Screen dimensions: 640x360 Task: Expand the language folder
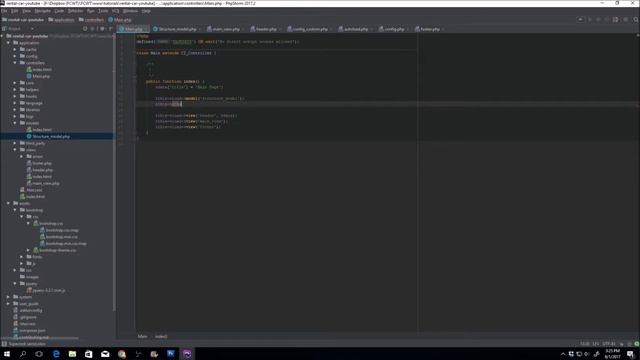click(x=15, y=103)
